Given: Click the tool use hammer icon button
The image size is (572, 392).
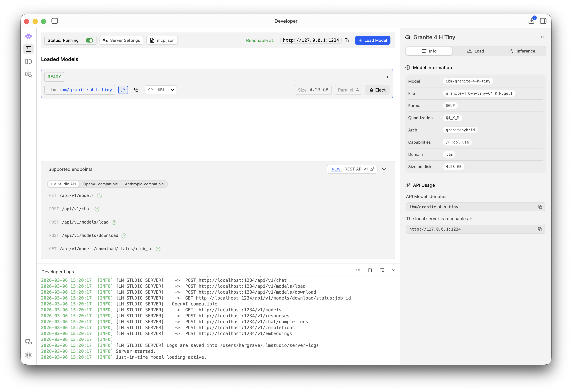Looking at the screenshot, I should (123, 90).
